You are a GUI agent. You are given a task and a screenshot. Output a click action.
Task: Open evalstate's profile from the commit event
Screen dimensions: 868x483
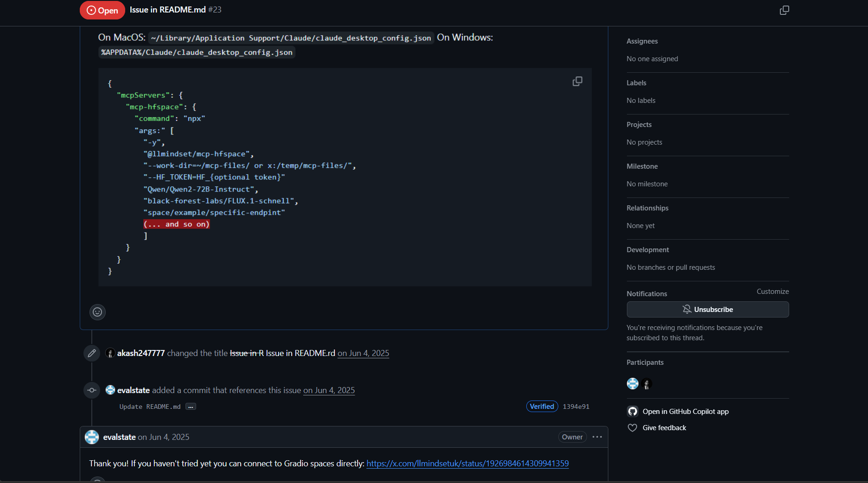click(x=134, y=390)
